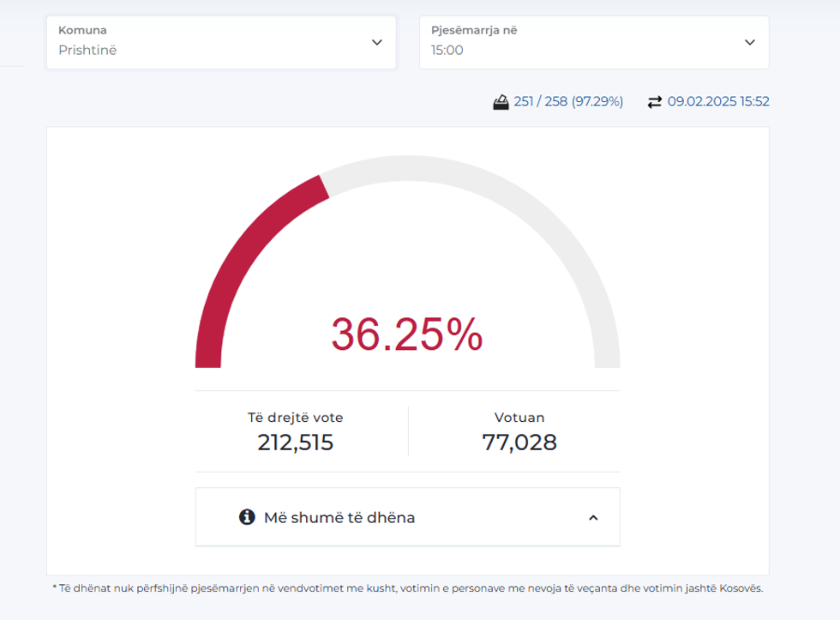Click the eligible voters number 212,515

[x=296, y=442]
